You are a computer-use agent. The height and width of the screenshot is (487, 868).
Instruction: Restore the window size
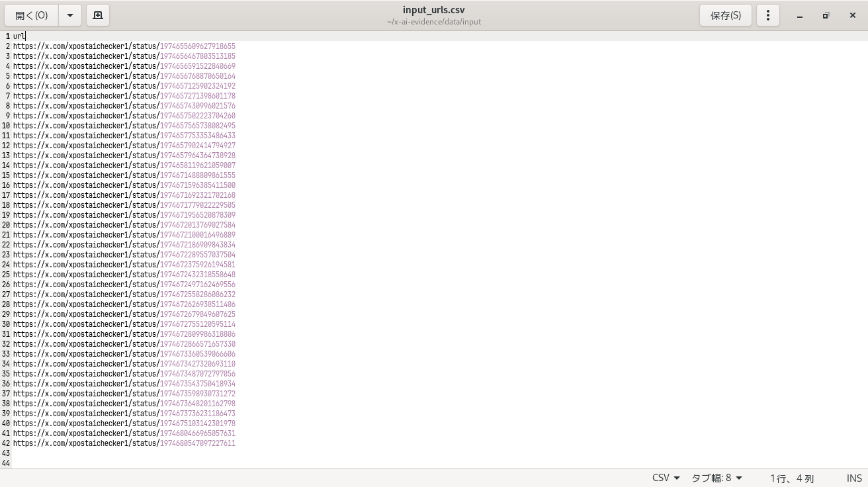tap(826, 15)
